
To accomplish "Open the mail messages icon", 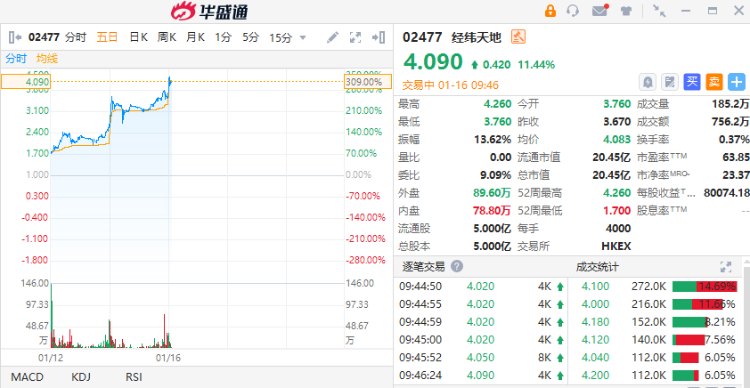I will [600, 11].
